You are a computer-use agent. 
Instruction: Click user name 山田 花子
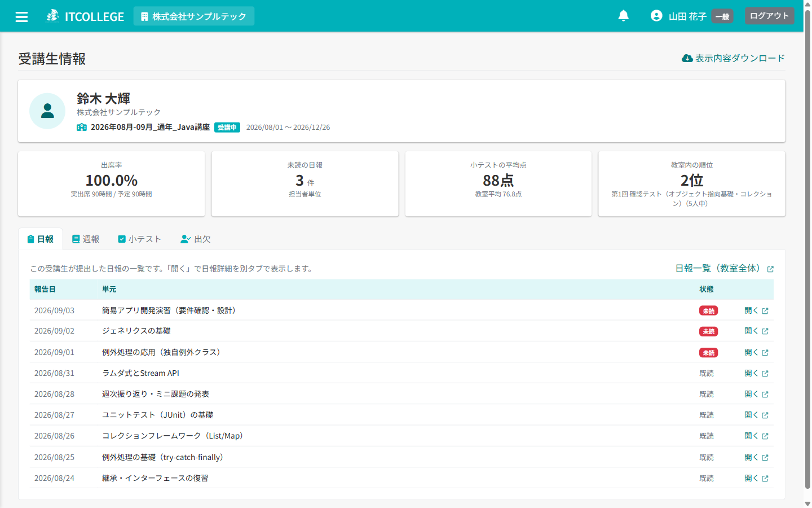coord(687,16)
